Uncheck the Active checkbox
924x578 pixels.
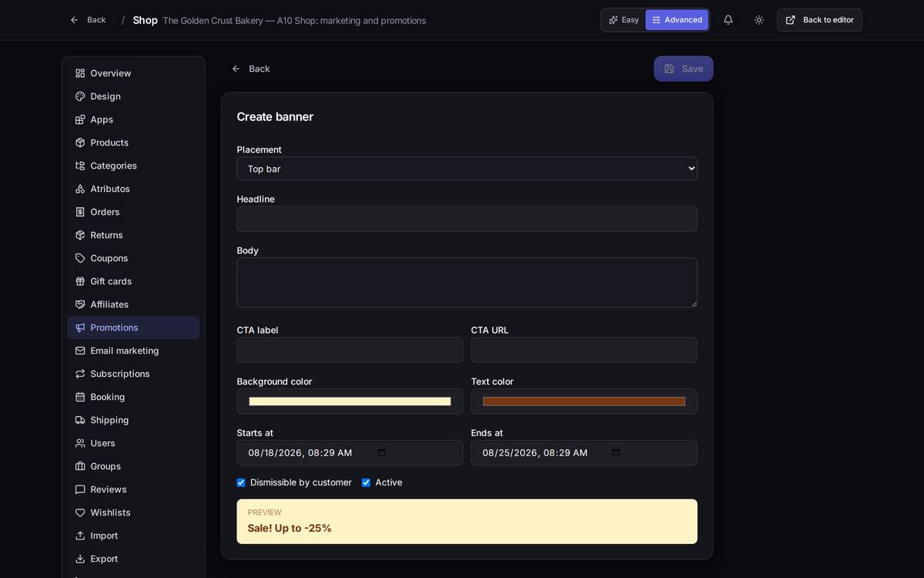coord(366,482)
